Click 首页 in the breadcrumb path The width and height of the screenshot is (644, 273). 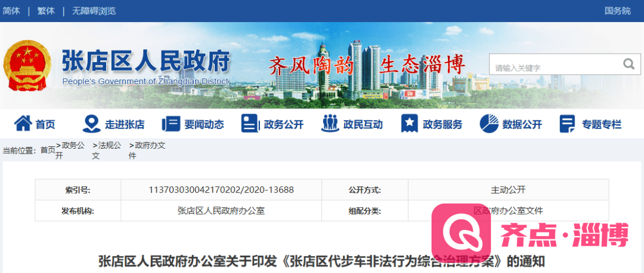pyautogui.click(x=48, y=150)
